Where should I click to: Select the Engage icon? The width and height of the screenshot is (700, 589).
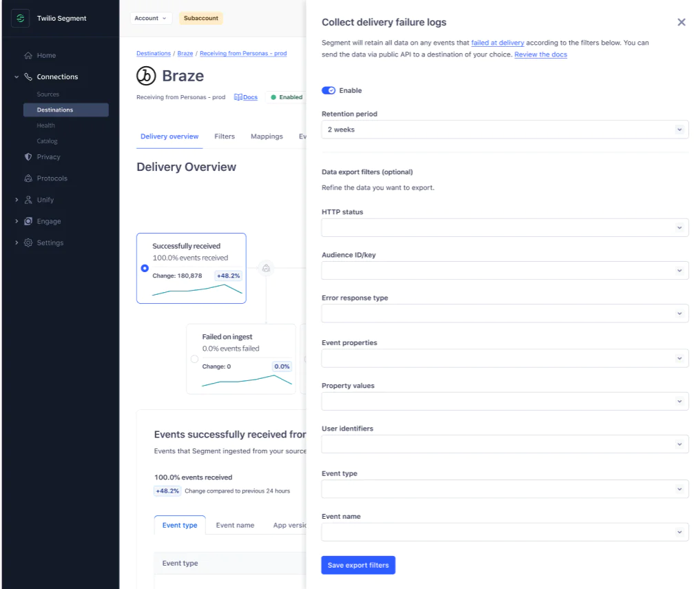tap(28, 221)
